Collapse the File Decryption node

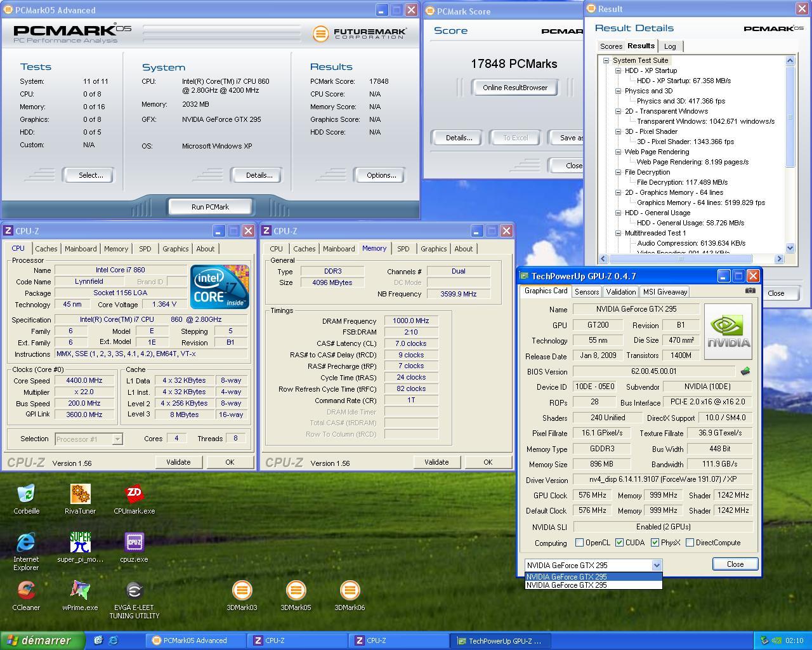619,172
